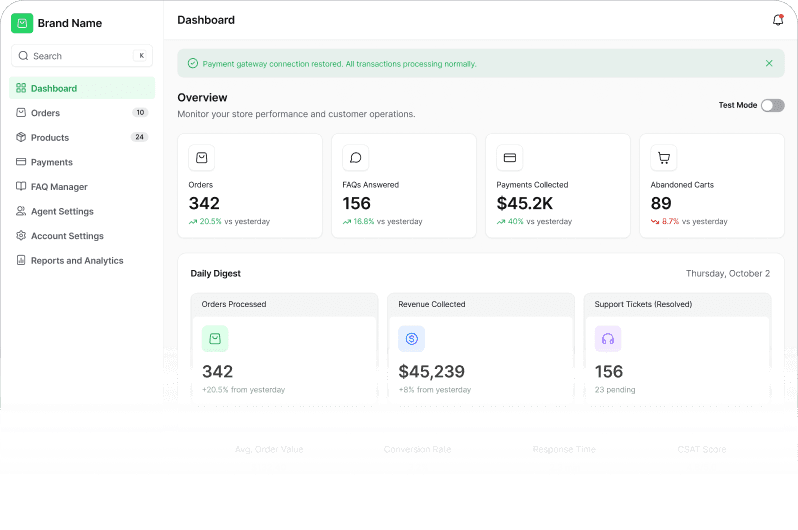
Task: Click the Brand Name logo icon
Action: pos(22,23)
